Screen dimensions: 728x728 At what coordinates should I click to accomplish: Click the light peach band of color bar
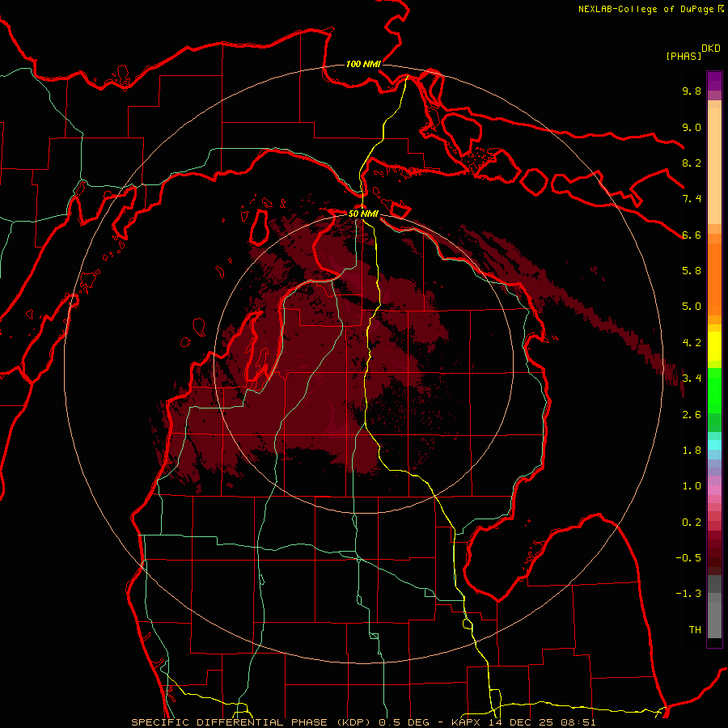(x=714, y=166)
